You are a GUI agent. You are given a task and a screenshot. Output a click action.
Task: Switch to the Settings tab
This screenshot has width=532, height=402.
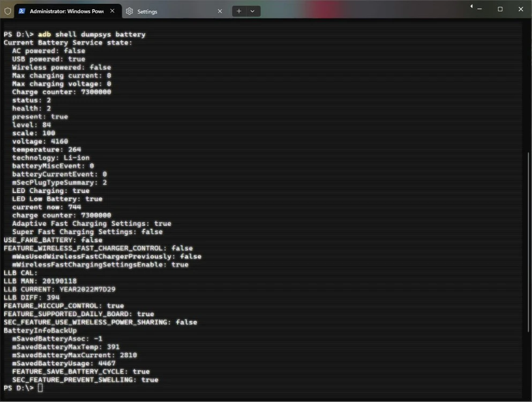pos(175,11)
